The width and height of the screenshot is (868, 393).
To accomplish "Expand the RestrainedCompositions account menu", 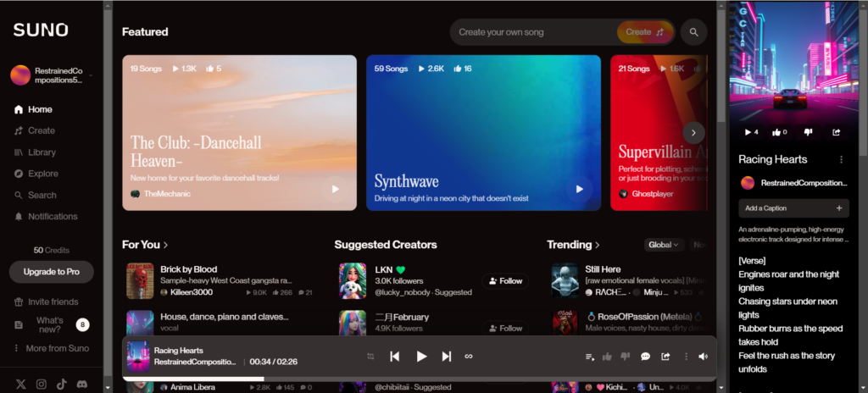I will 52,75.
